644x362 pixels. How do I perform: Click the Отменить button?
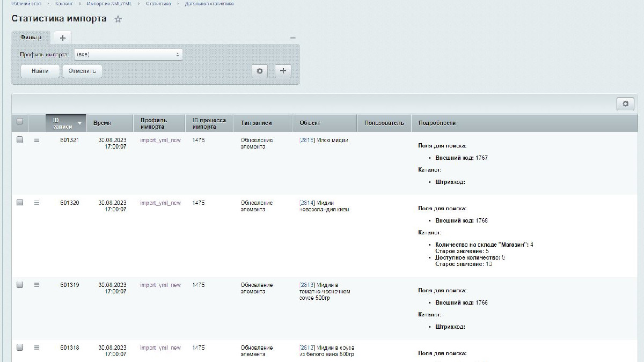(82, 71)
